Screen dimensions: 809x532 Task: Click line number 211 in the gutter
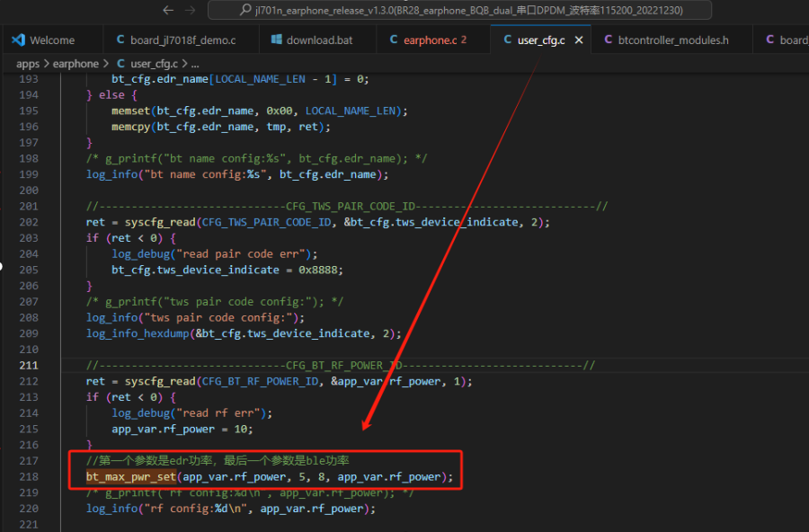click(x=29, y=366)
